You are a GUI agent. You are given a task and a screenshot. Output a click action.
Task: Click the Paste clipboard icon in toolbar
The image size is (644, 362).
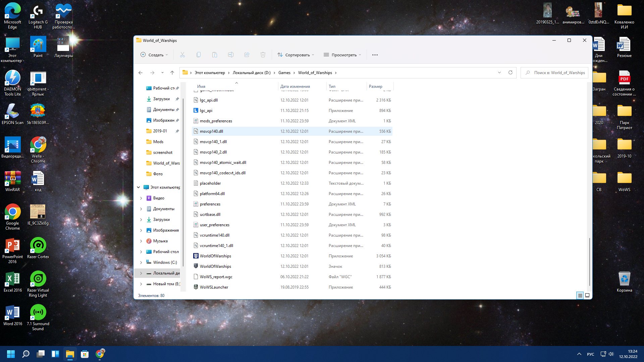215,55
